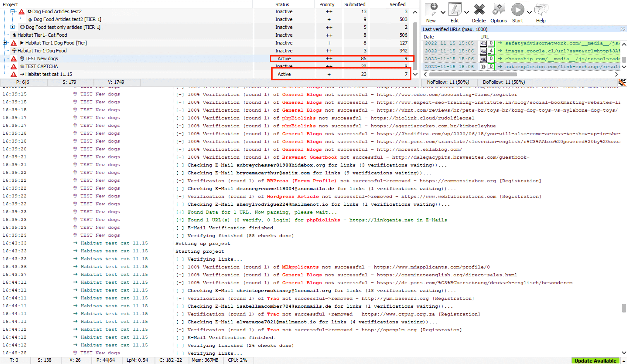Image resolution: width=627 pixels, height=364 pixels.
Task: Click warning triangle beside TEST CAPTCHA
Action: (x=14, y=66)
